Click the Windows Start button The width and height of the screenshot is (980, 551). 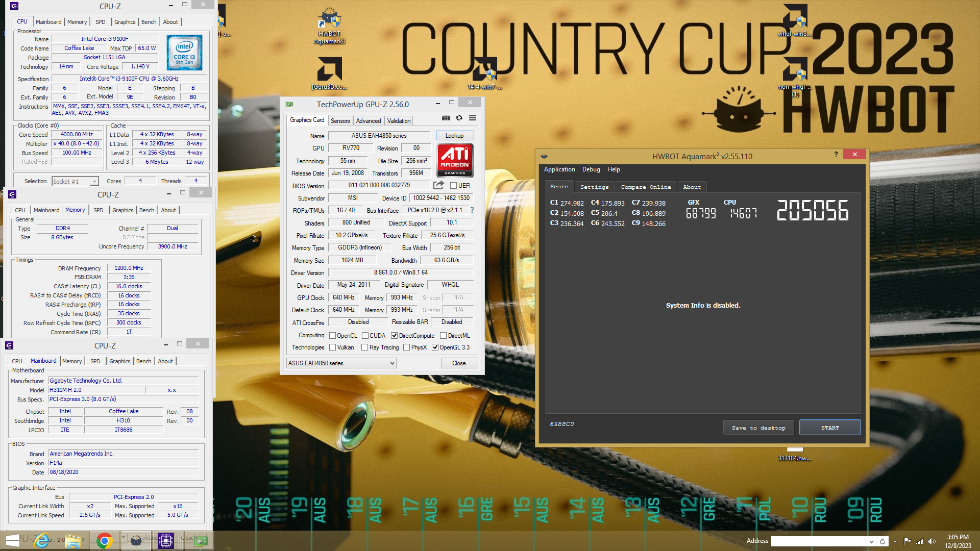(12, 540)
